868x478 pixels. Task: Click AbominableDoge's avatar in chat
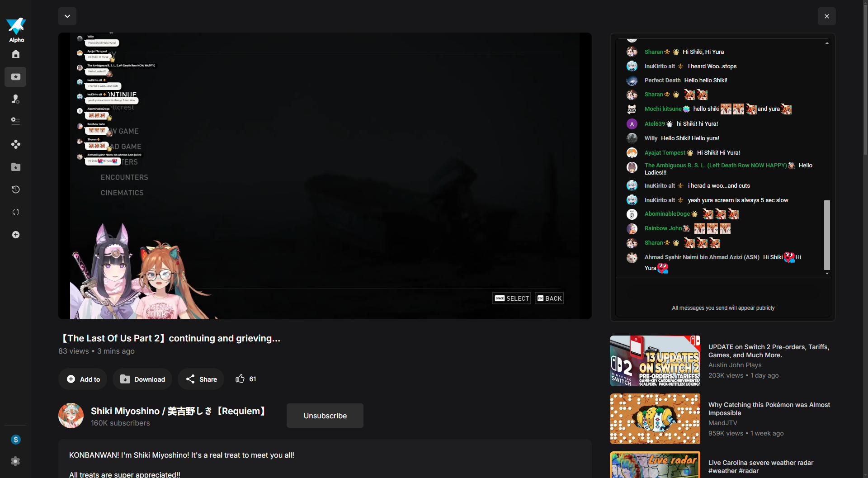point(632,214)
